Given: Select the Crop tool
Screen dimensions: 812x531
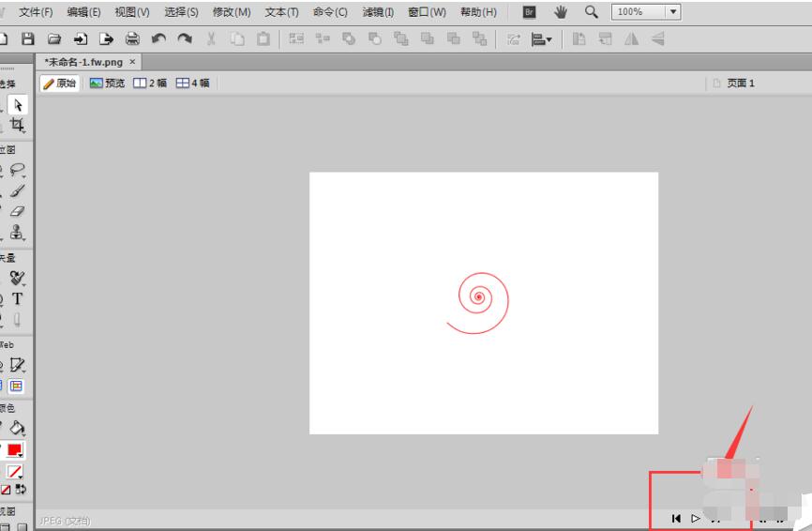Looking at the screenshot, I should 18,126.
